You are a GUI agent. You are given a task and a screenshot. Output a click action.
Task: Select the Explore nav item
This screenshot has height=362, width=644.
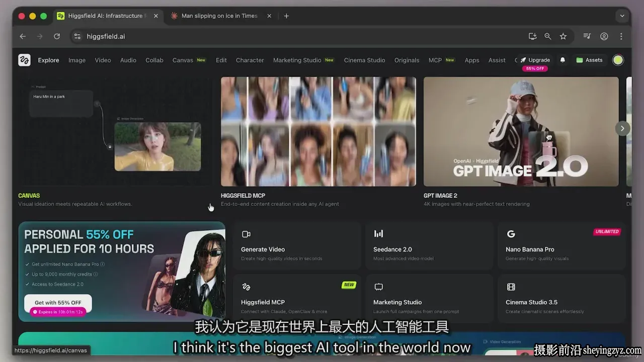(x=48, y=60)
